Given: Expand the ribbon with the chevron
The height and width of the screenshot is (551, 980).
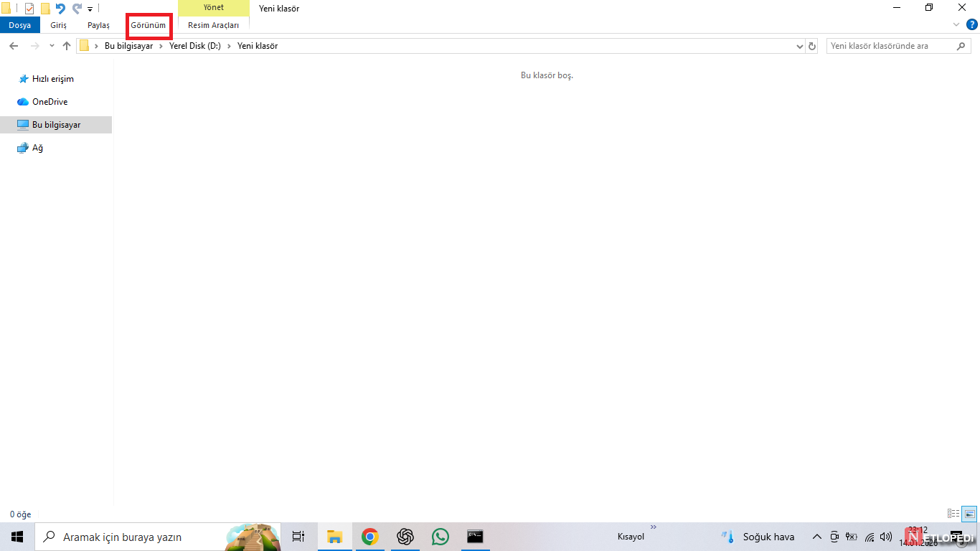Looking at the screenshot, I should [x=956, y=25].
